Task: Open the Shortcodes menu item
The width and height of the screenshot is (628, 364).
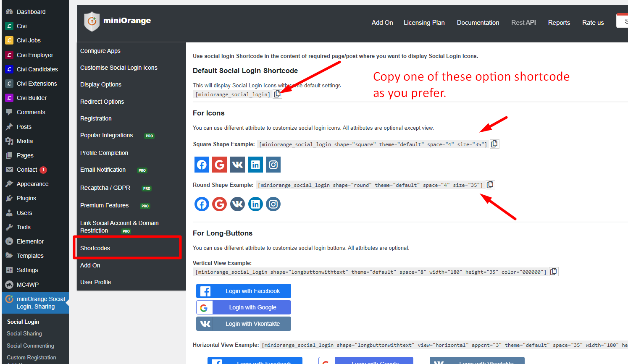Action: tap(95, 248)
